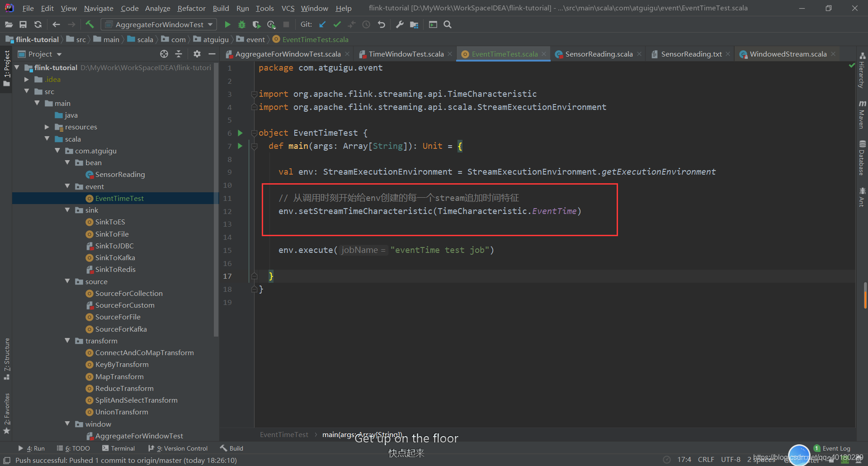868x466 pixels.
Task: Toggle the Favorites tool window stripe
Action: coord(6,414)
